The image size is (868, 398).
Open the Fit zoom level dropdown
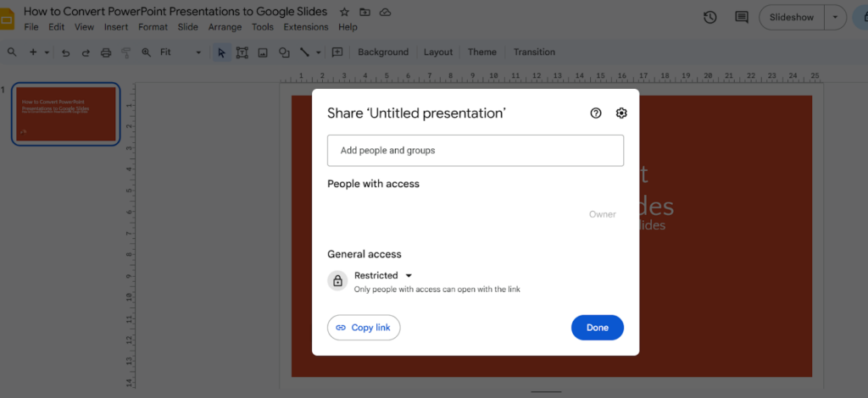pos(181,53)
